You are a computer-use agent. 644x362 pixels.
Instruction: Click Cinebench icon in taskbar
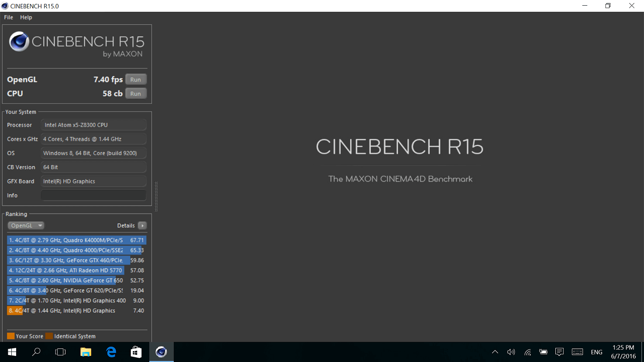tap(161, 352)
